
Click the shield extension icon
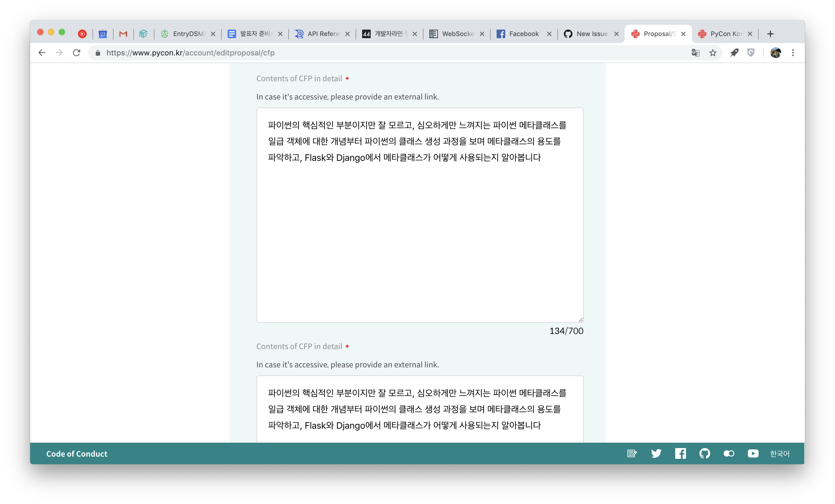[x=751, y=53]
